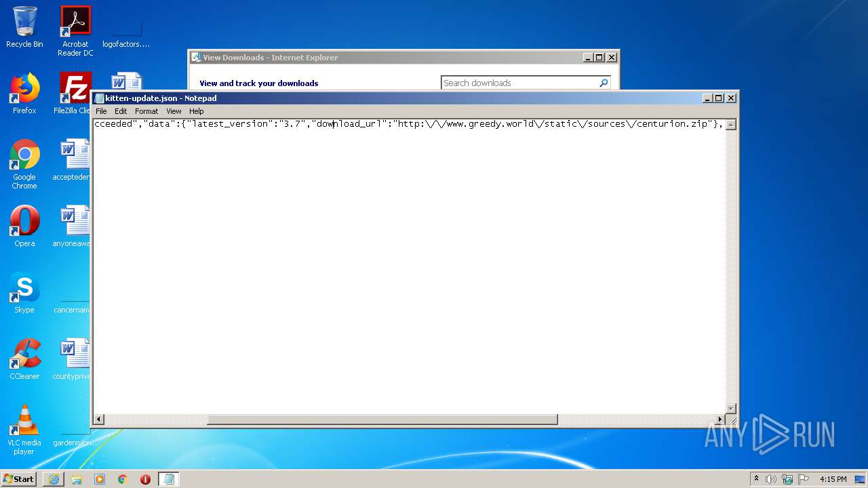Image resolution: width=868 pixels, height=488 pixels.
Task: Click the Notepad taskbar button
Action: click(169, 479)
